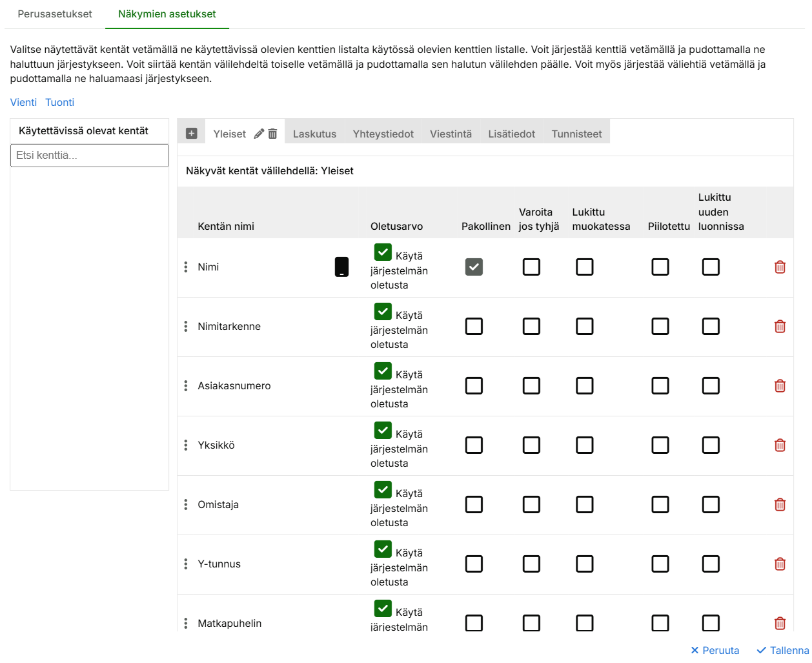Click the Etsi kenttiä search field
812x663 pixels.
click(x=89, y=156)
